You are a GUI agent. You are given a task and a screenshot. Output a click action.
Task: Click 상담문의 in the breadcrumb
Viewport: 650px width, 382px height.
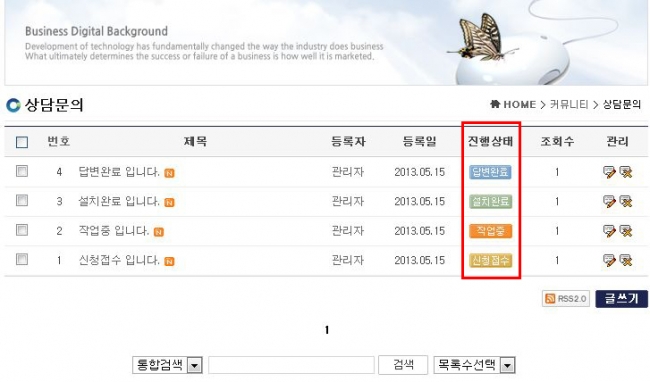pyautogui.click(x=622, y=104)
